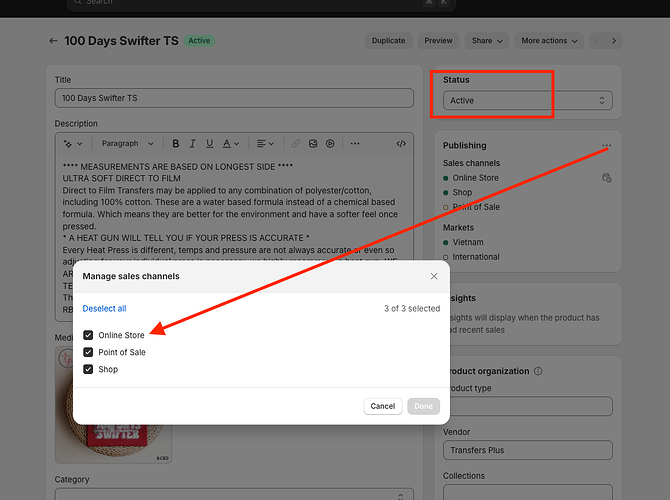
Task: Go to the next product arrow
Action: [614, 41]
